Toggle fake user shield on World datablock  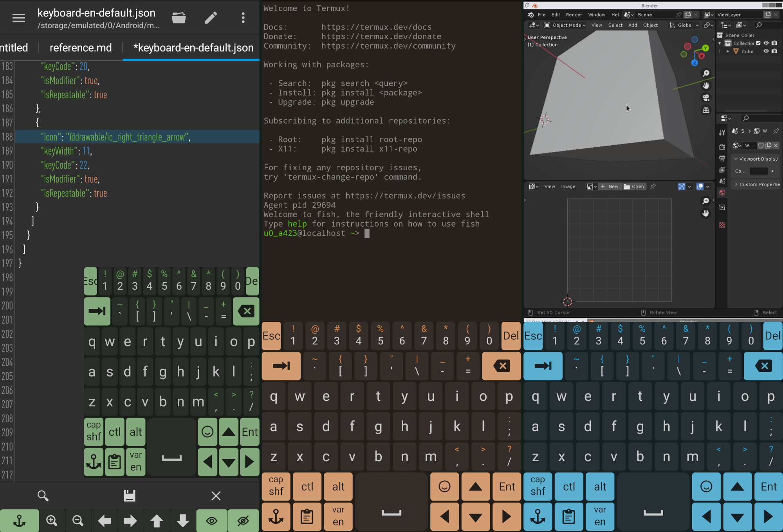[761, 146]
